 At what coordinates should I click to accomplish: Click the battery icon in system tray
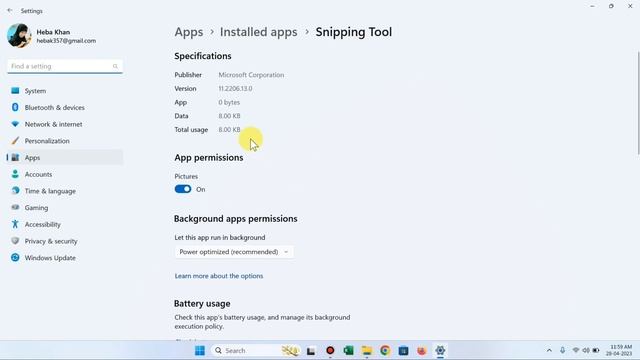596,351
